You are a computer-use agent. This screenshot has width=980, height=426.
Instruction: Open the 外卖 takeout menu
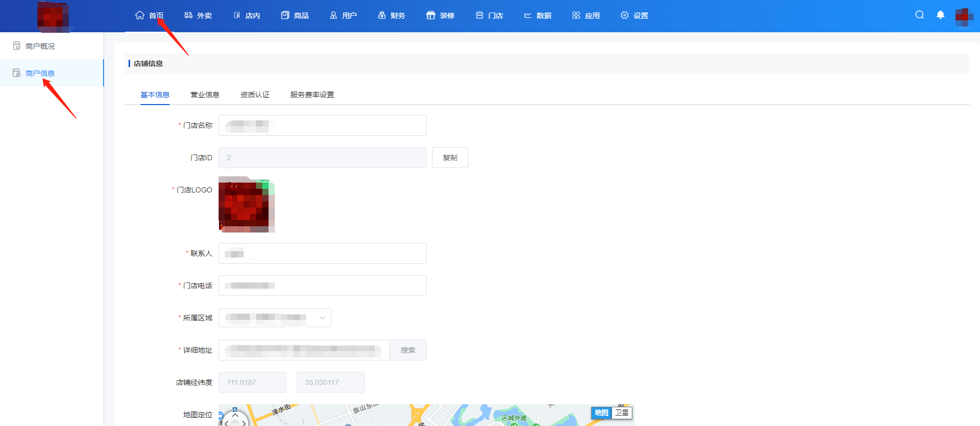pyautogui.click(x=198, y=16)
